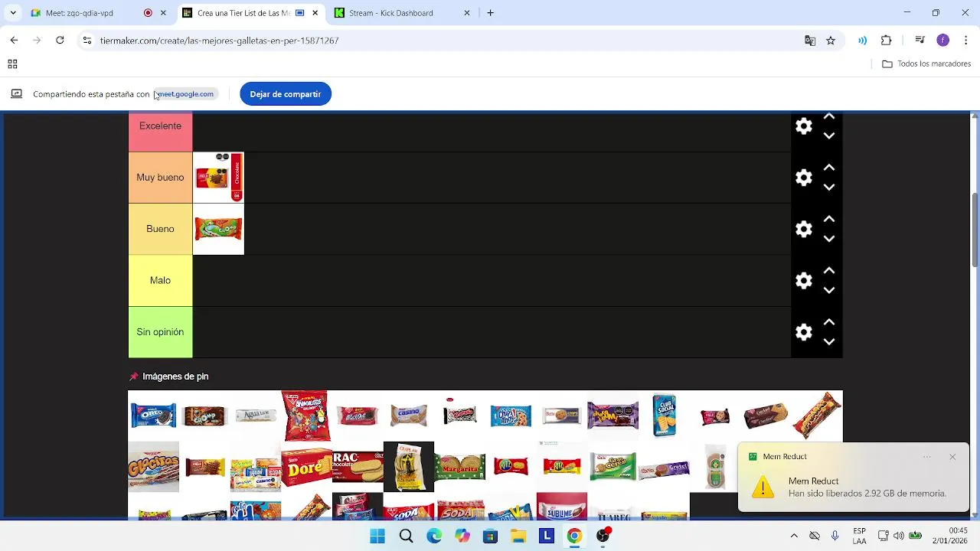The width and height of the screenshot is (980, 551).
Task: Open settings gear for Bueno row
Action: point(803,229)
